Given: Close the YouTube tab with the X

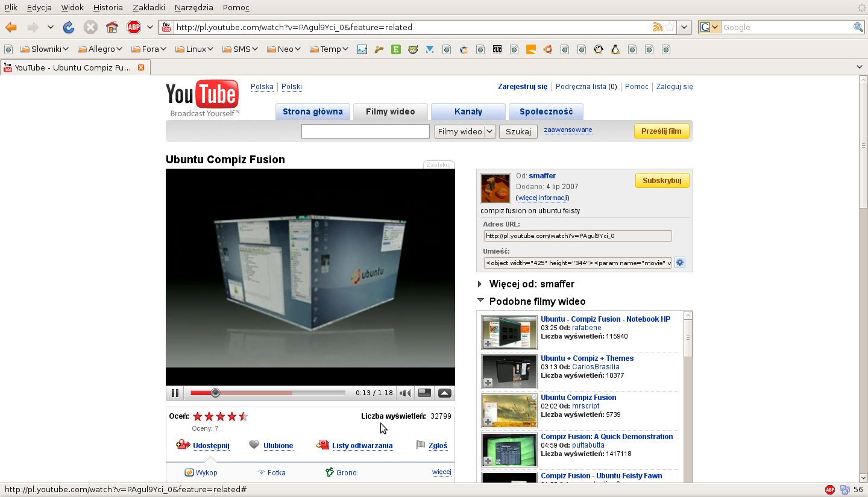Looking at the screenshot, I should point(141,67).
